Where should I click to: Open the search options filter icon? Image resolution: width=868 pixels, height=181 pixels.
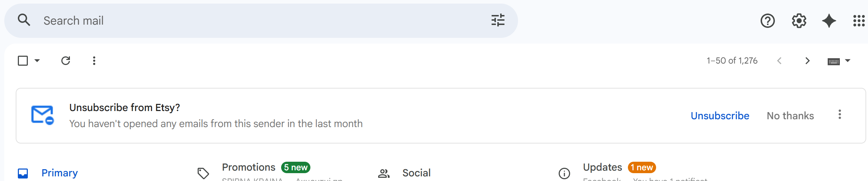tap(498, 20)
